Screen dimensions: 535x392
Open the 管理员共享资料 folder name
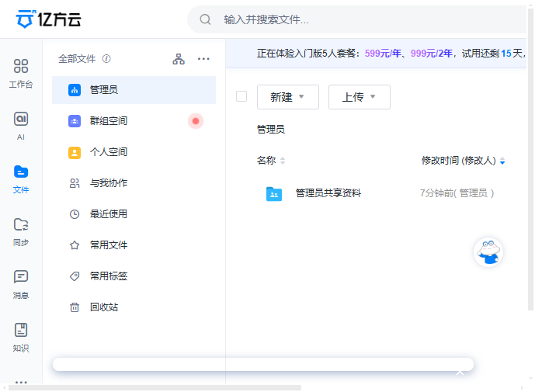click(328, 193)
